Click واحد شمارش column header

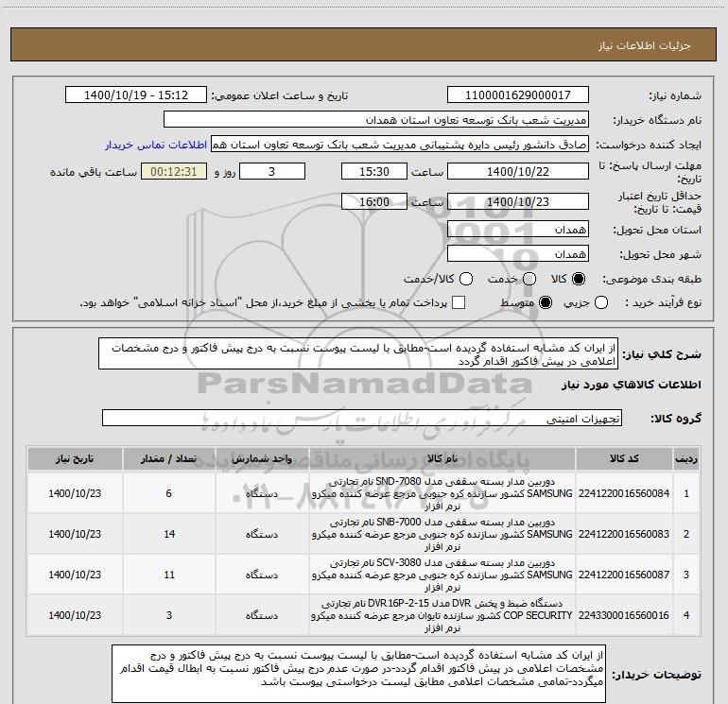pos(262,459)
